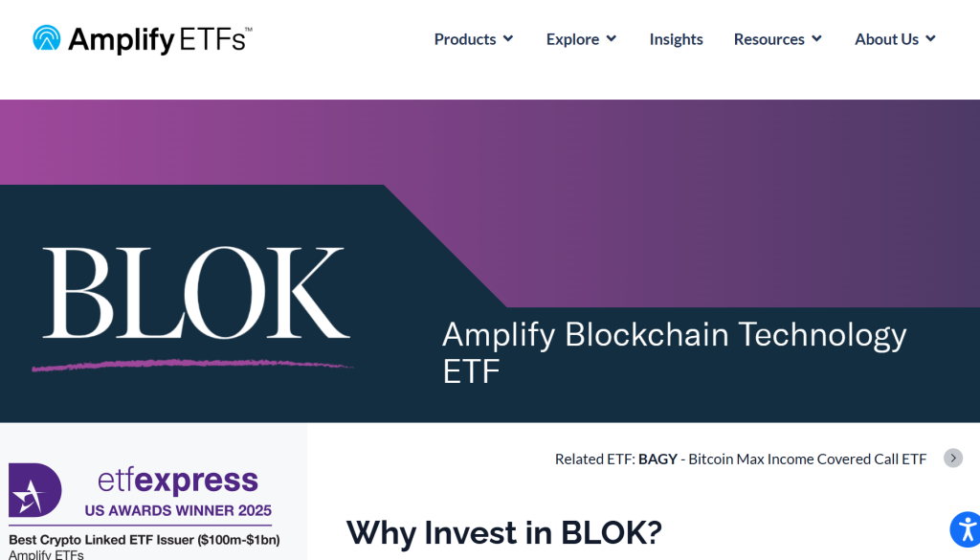Screen dimensions: 980x560
Task: Click the large BLOK ticker logo
Action: pos(195,294)
